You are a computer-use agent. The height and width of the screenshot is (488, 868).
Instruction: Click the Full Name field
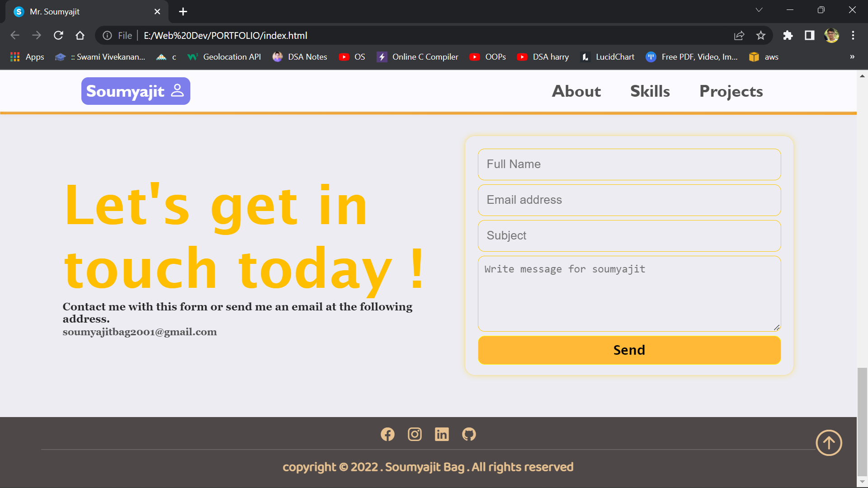coord(629,164)
